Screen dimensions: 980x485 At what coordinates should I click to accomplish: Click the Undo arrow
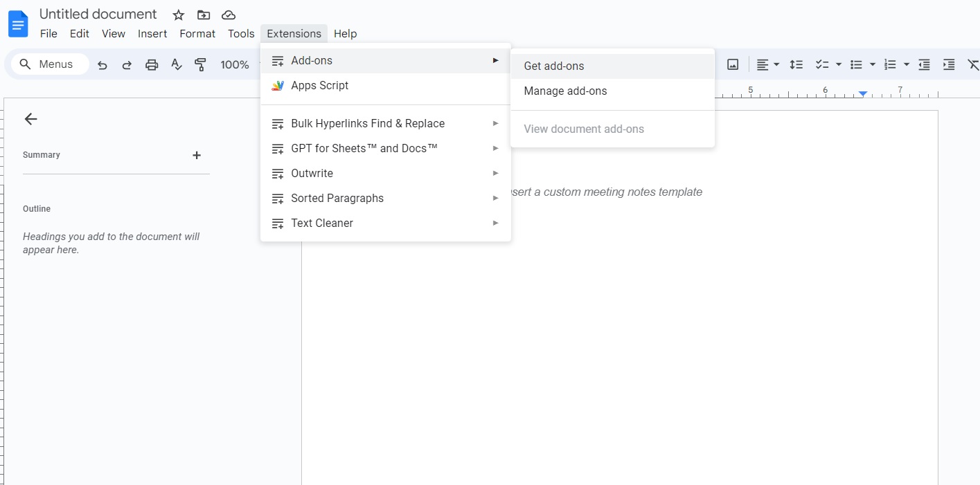pyautogui.click(x=103, y=65)
